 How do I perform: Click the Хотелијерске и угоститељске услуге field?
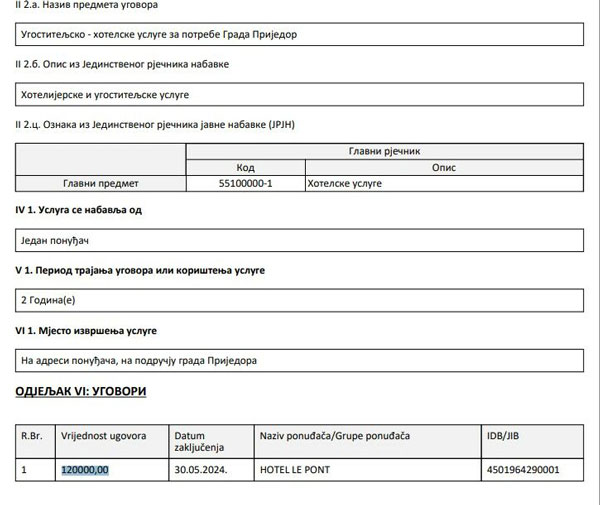(x=105, y=95)
